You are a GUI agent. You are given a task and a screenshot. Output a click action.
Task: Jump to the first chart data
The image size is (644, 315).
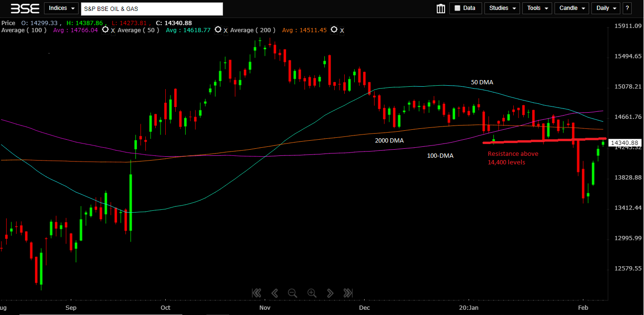point(257,293)
